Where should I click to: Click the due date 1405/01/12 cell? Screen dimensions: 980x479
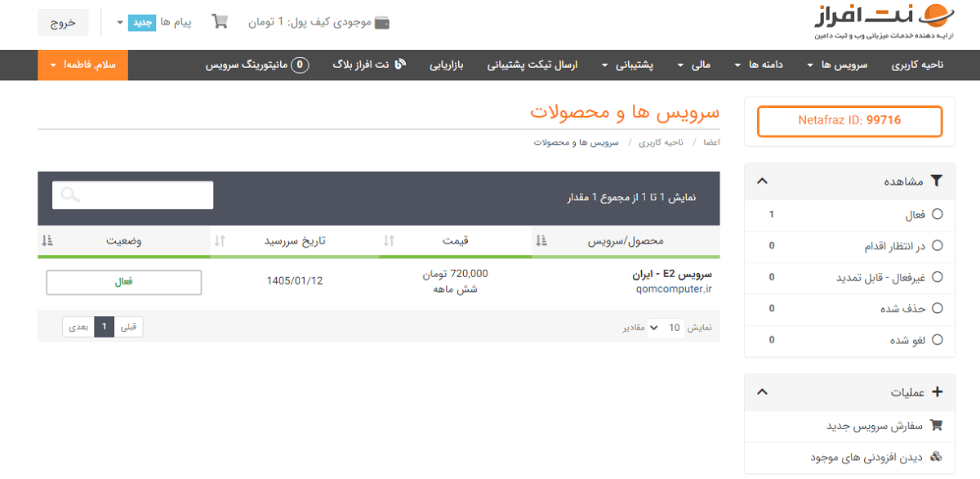point(295,281)
